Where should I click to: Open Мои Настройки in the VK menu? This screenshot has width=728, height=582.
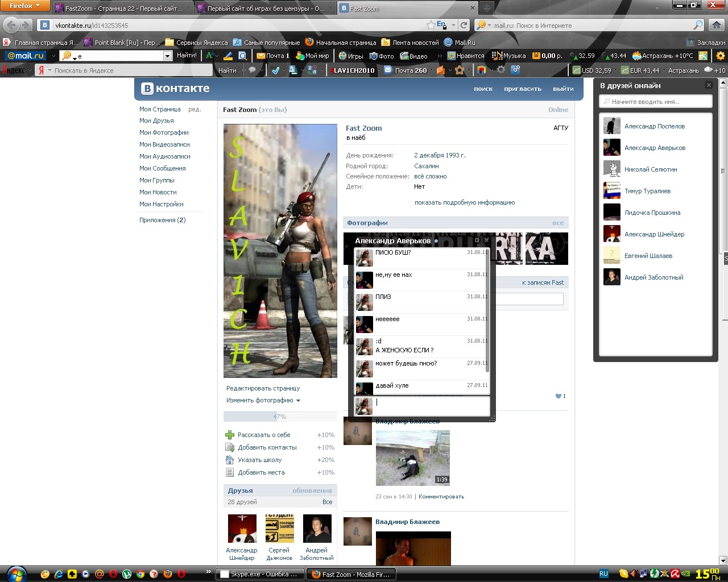162,204
